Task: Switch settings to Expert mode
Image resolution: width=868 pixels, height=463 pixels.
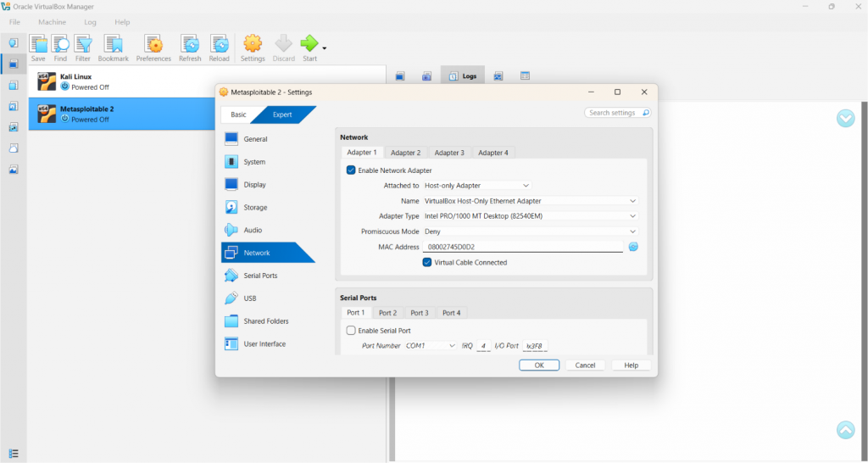Action: tap(282, 114)
